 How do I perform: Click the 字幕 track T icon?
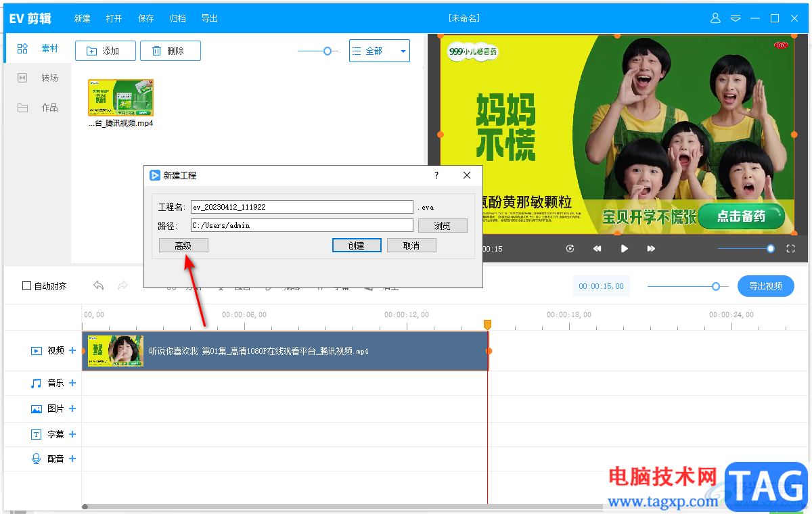tap(37, 434)
